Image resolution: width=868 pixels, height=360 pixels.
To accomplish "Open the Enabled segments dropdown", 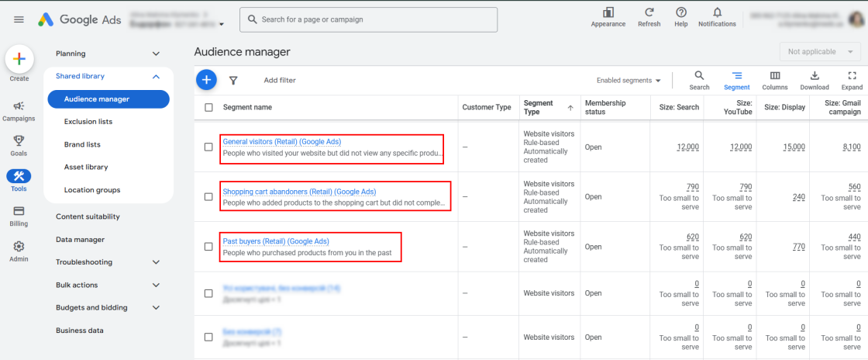I will [629, 81].
